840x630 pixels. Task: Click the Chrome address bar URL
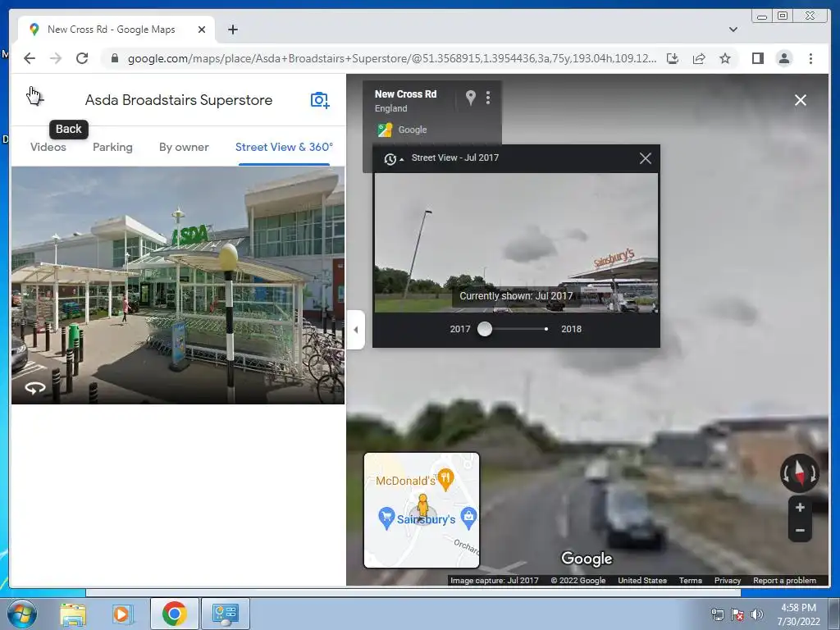click(x=391, y=58)
